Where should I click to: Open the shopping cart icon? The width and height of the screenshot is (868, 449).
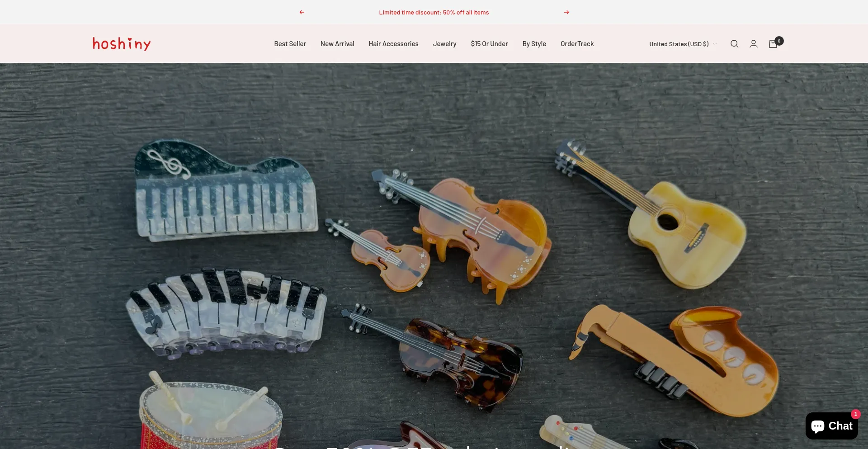click(773, 44)
